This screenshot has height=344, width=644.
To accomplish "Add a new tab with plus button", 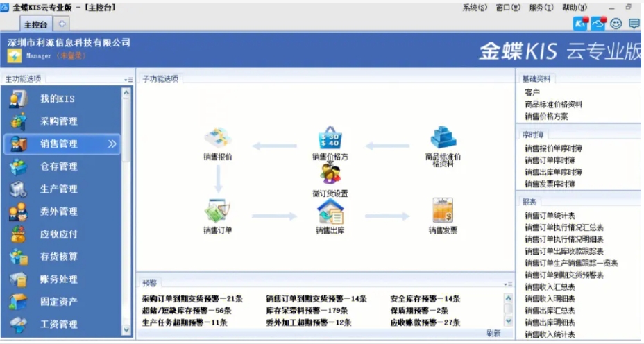I will coord(62,24).
